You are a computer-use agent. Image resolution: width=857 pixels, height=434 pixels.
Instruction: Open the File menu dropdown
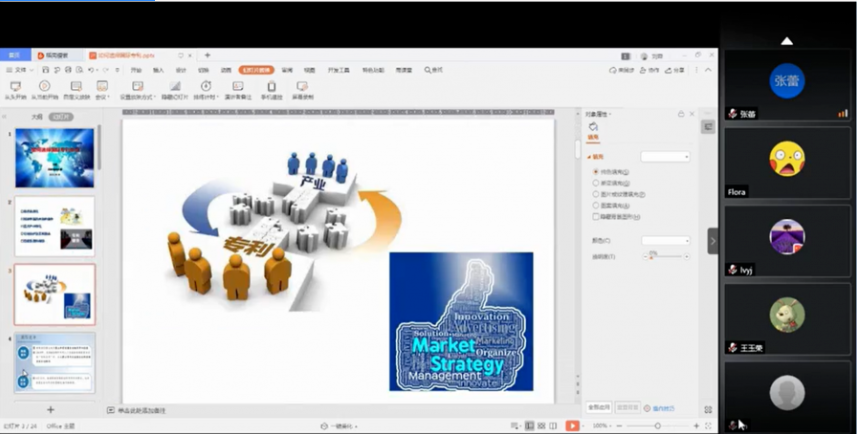pos(20,70)
